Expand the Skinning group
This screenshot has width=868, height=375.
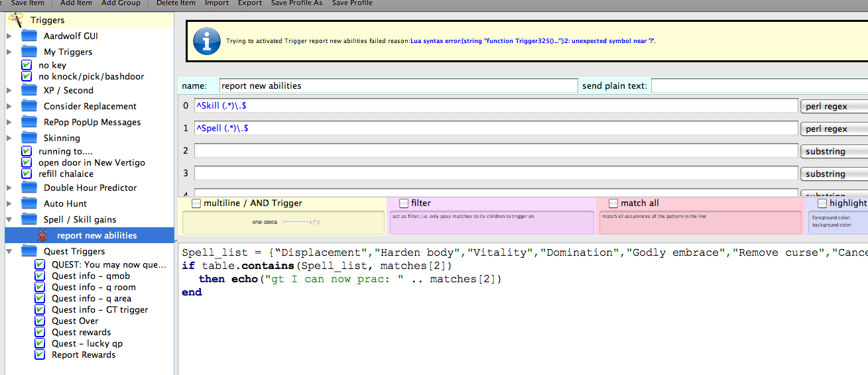tap(9, 138)
